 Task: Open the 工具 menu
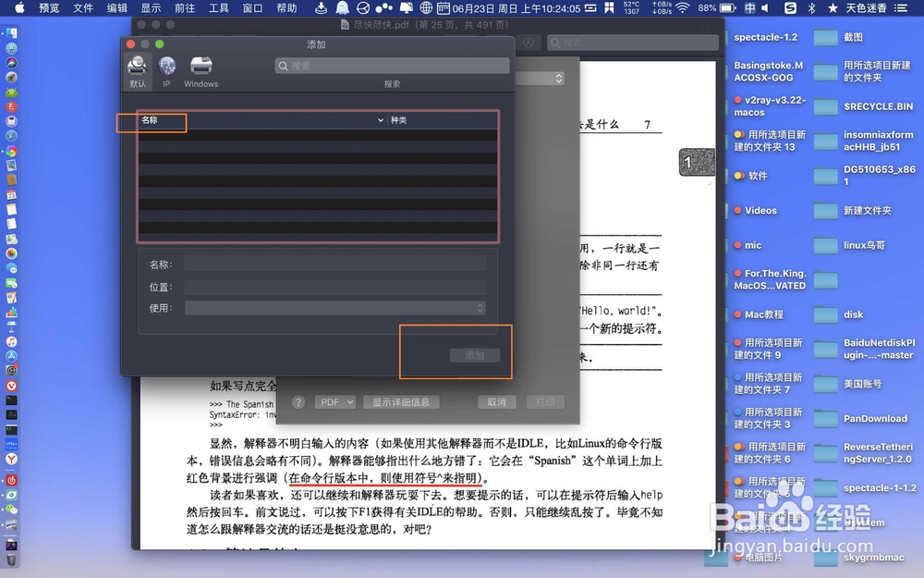click(219, 7)
